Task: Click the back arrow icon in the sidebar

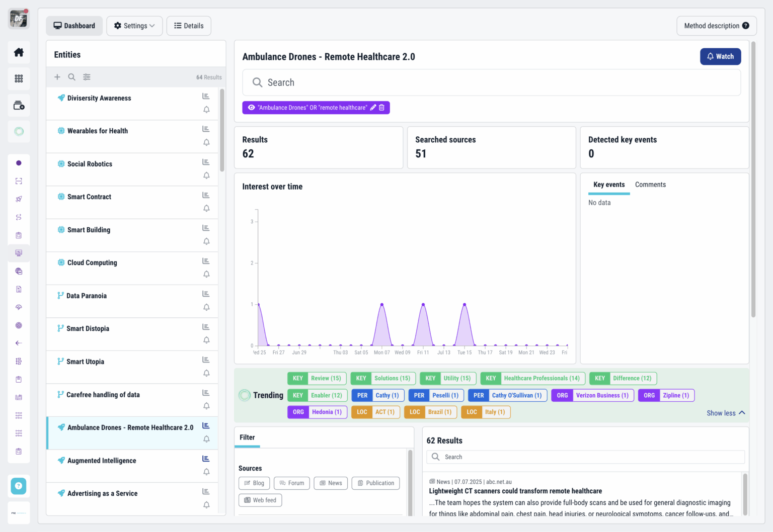Action: pyautogui.click(x=19, y=343)
